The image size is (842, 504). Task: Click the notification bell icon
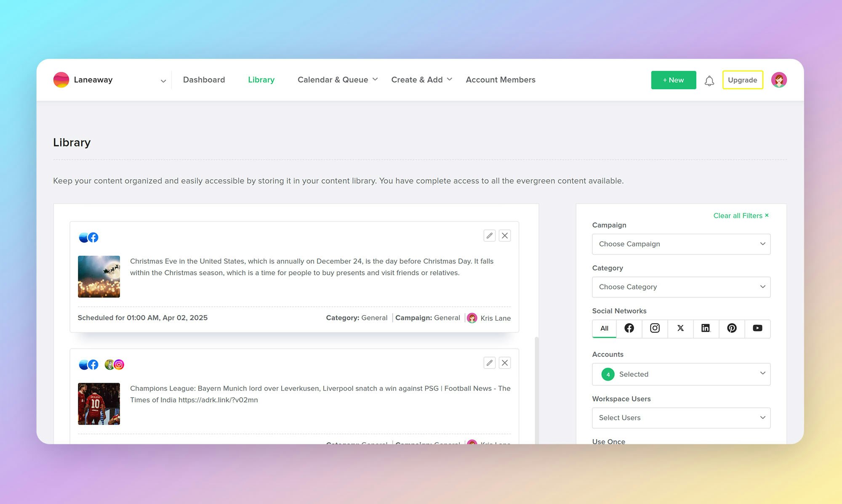pyautogui.click(x=709, y=80)
